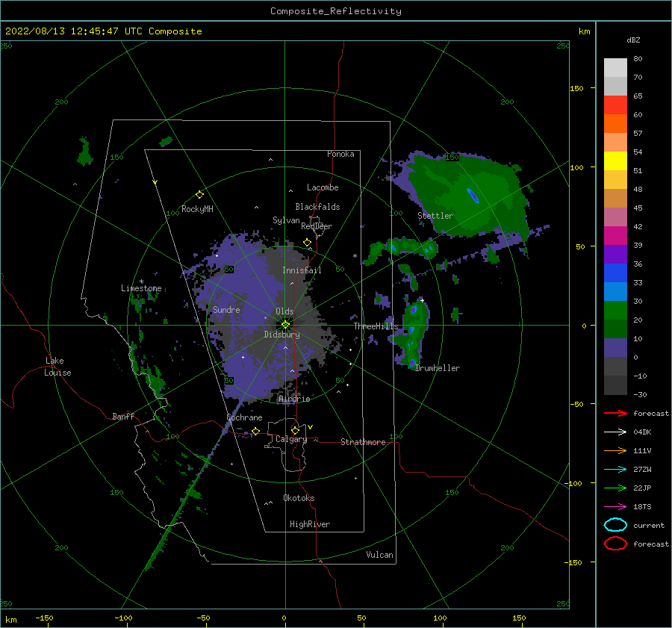The height and width of the screenshot is (628, 672).
Task: Pick the red 60-65 dBZ swatch
Action: click(x=615, y=105)
